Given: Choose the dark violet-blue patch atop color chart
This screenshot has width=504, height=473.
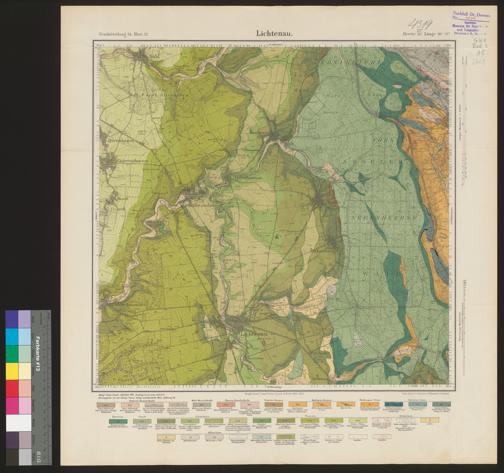Looking at the screenshot, I should coord(12,319).
